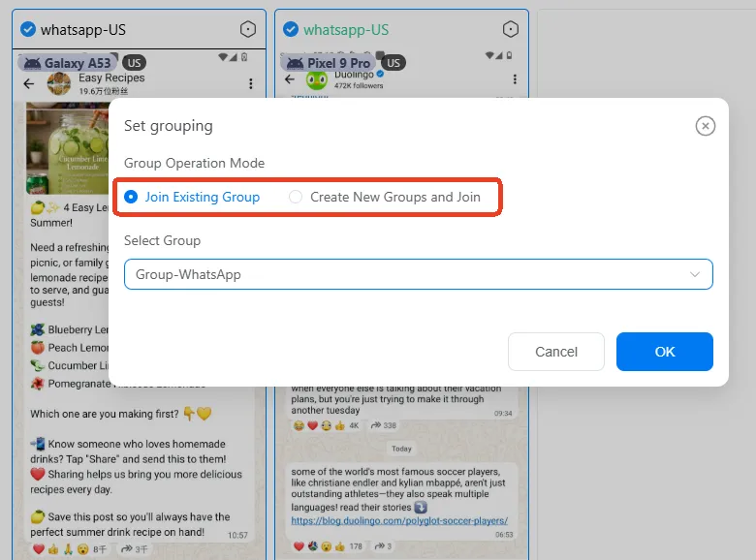The width and height of the screenshot is (756, 560).
Task: Open the Group-WhatsApp select dropdown
Action: (418, 274)
